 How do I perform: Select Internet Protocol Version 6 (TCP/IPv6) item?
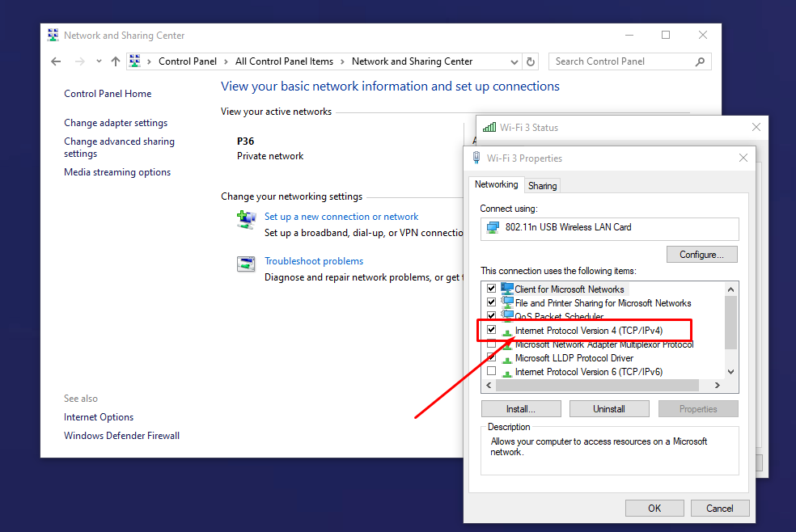[589, 372]
